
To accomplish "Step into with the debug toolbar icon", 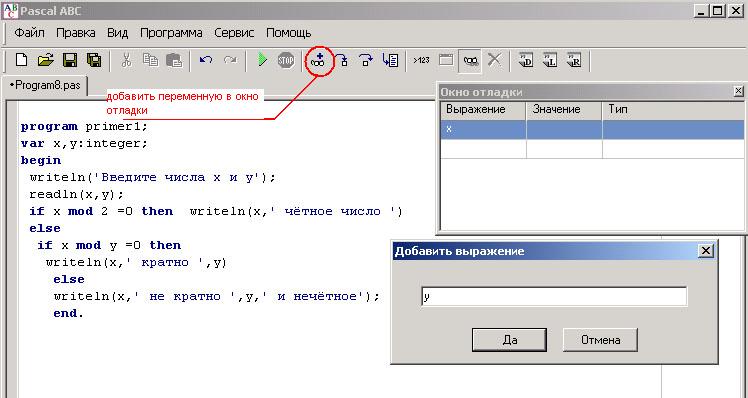I will click(342, 60).
